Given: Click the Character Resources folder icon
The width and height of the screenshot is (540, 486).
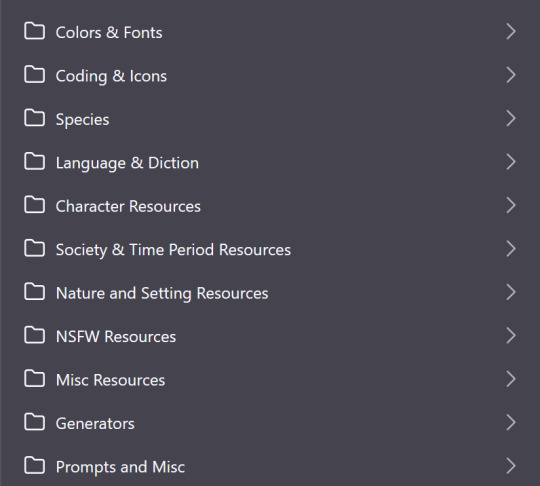Looking at the screenshot, I should click(x=34, y=205).
